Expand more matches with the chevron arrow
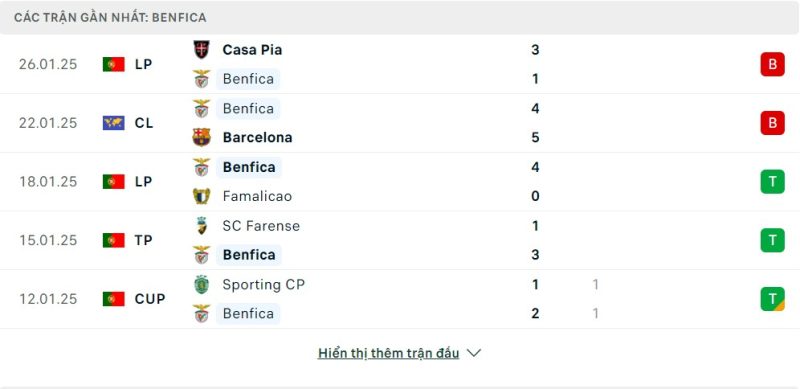Screen dimensions: 800x389 (x=474, y=353)
